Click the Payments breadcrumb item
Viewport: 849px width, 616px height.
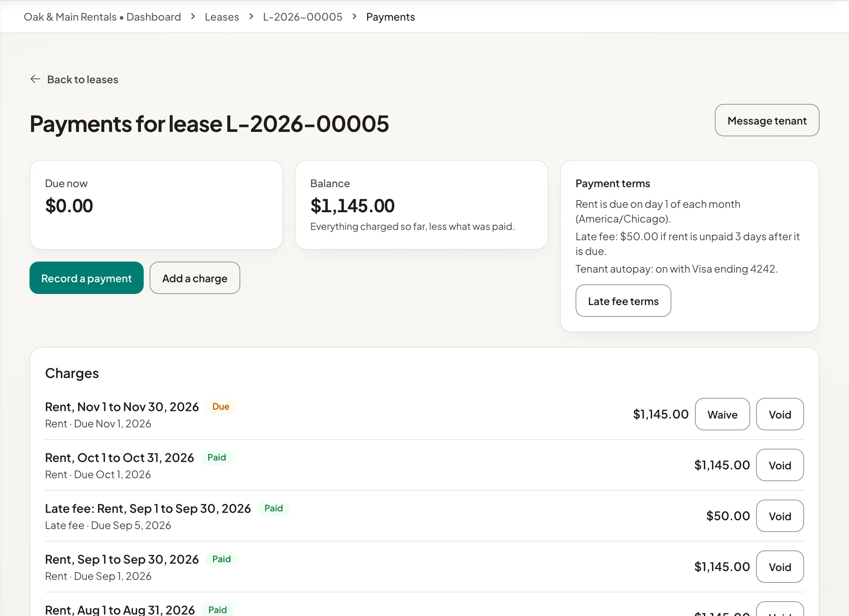[391, 17]
